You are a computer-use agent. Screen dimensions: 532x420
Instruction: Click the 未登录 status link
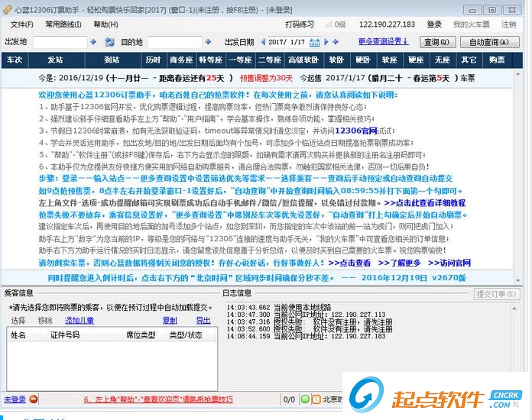15,399
